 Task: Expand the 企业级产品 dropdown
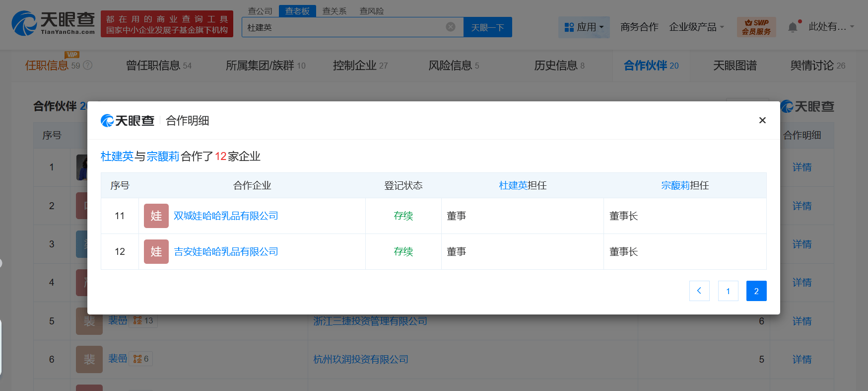coord(696,27)
